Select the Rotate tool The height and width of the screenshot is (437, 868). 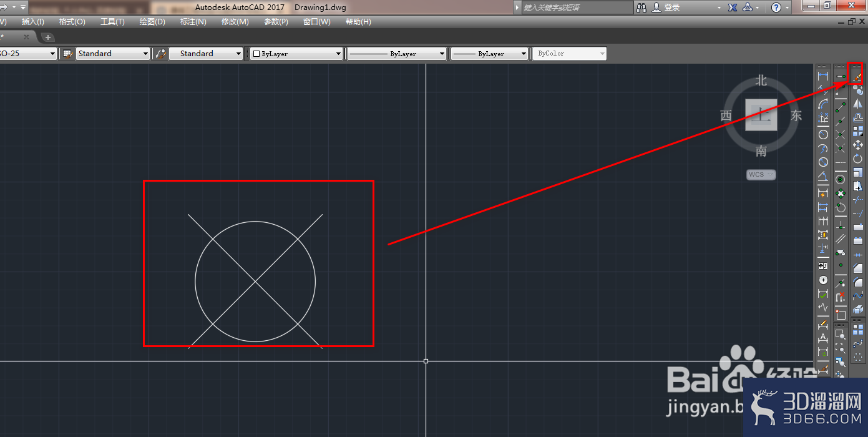click(858, 159)
